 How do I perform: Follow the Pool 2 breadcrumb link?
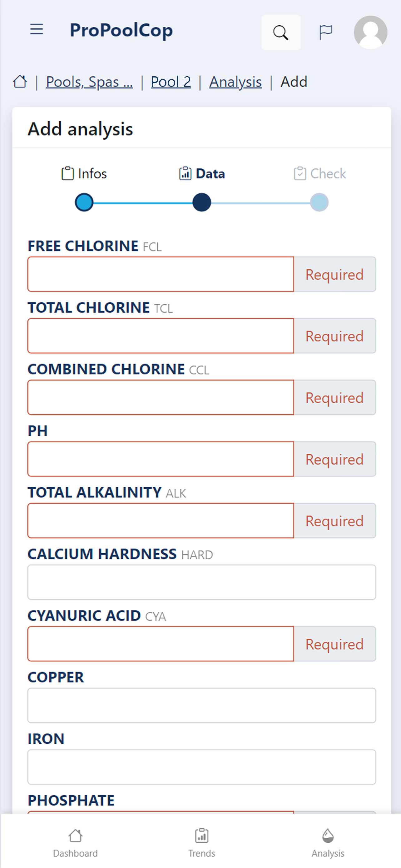point(171,82)
